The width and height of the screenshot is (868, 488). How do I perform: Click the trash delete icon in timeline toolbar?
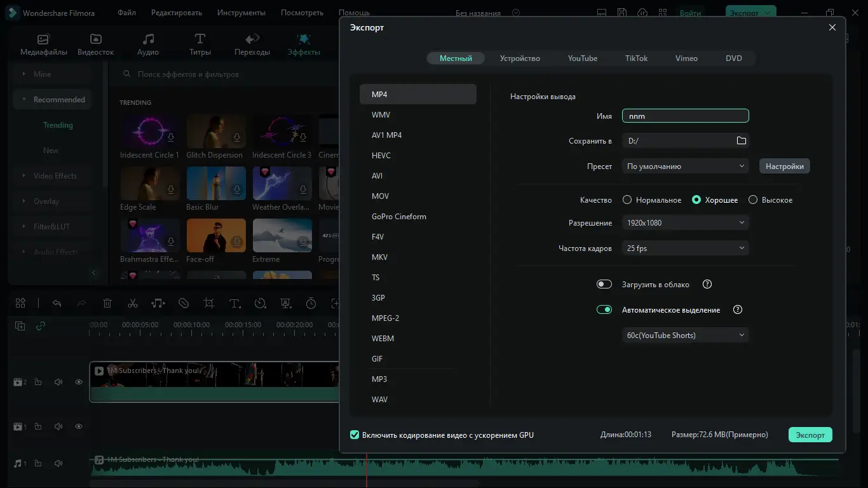[107, 304]
